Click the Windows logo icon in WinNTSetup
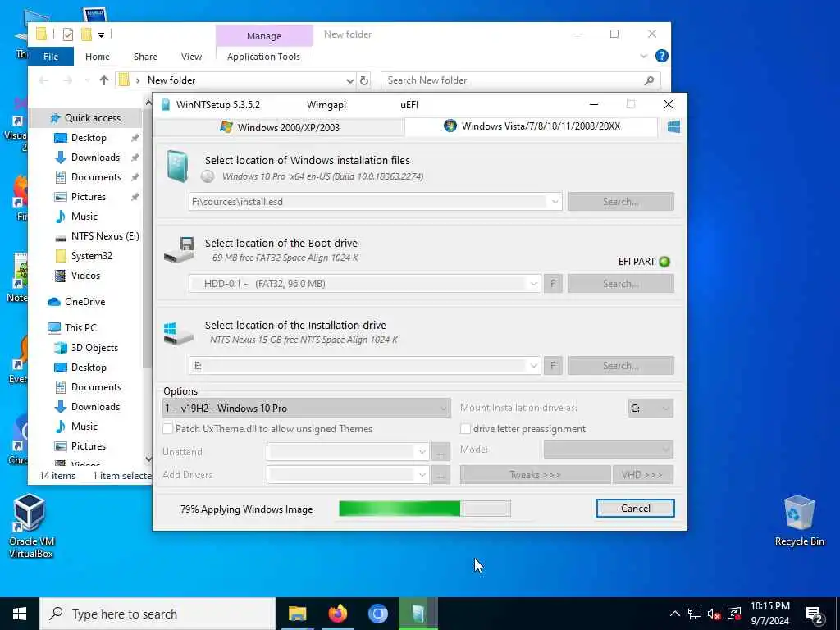Viewport: 840px width, 630px height. coord(673,126)
